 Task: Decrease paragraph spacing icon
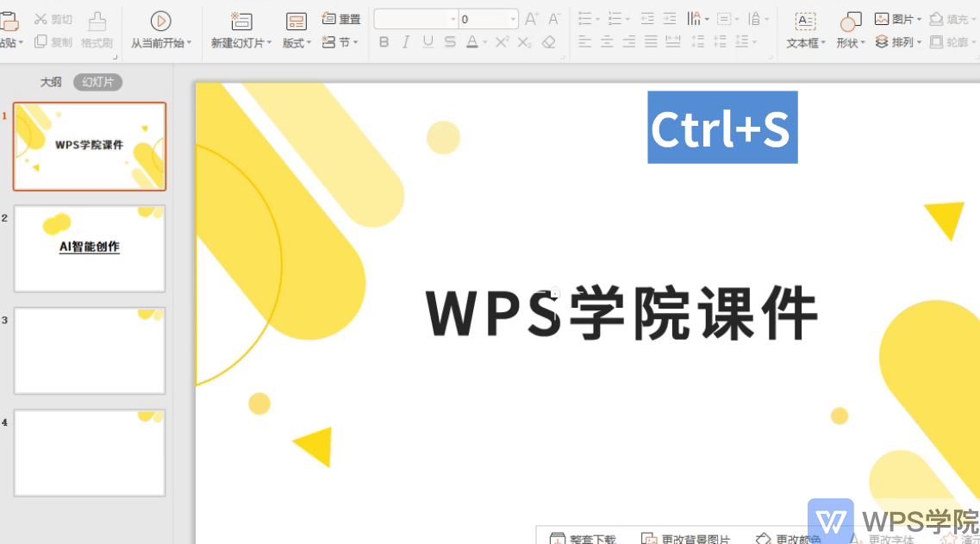click(x=720, y=42)
